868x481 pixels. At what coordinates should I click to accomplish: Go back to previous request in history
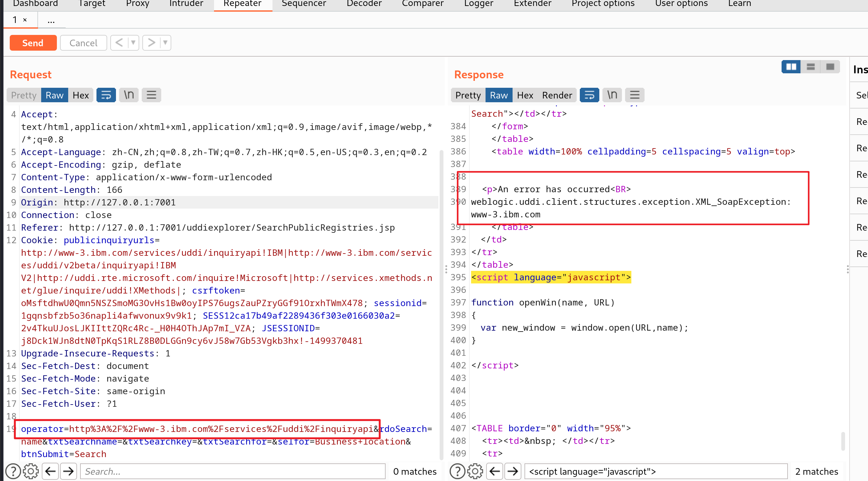119,43
